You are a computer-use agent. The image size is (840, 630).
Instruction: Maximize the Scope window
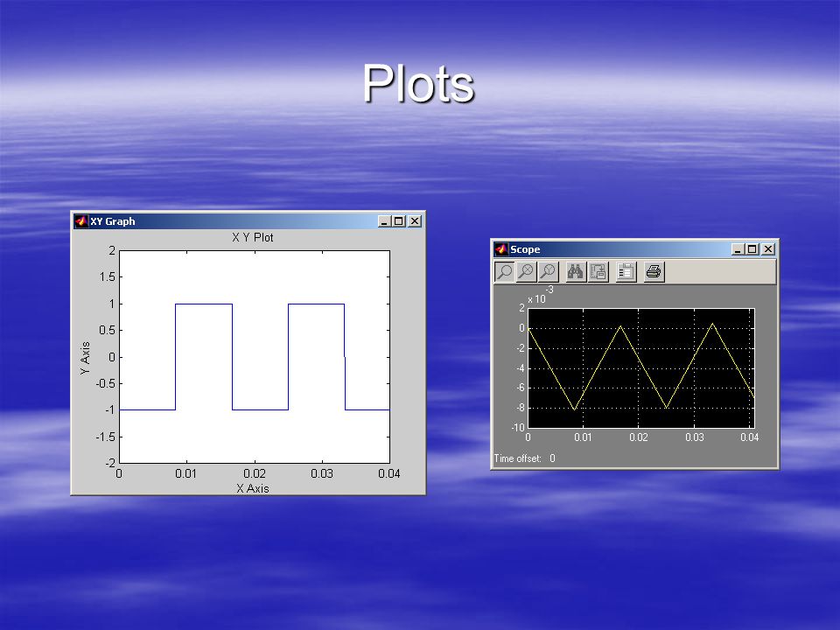pyautogui.click(x=752, y=249)
